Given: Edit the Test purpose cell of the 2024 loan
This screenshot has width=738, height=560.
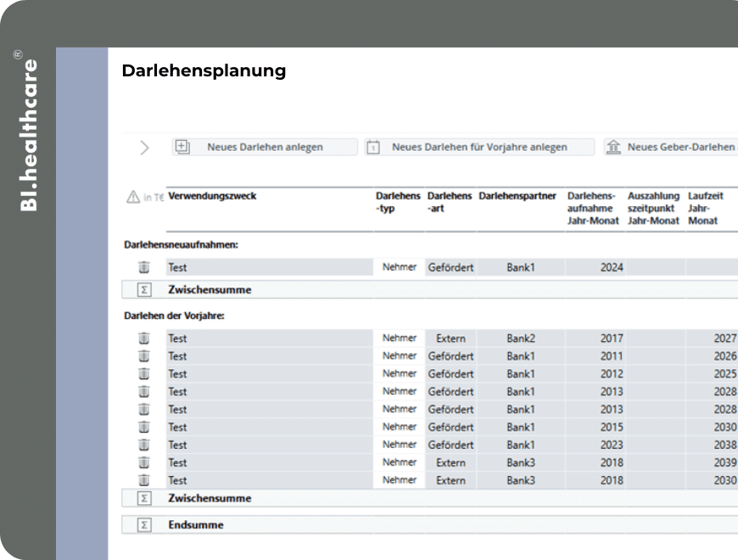Looking at the screenshot, I should click(x=270, y=267).
